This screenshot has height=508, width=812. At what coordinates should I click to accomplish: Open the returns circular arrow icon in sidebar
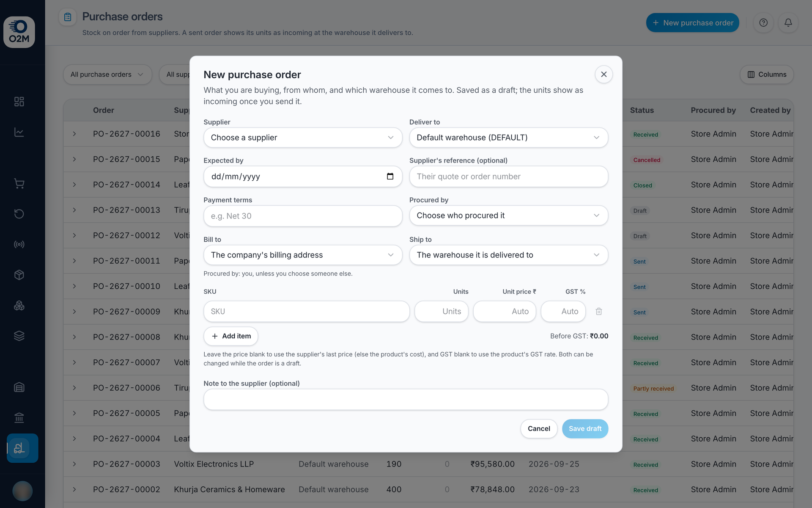[19, 214]
